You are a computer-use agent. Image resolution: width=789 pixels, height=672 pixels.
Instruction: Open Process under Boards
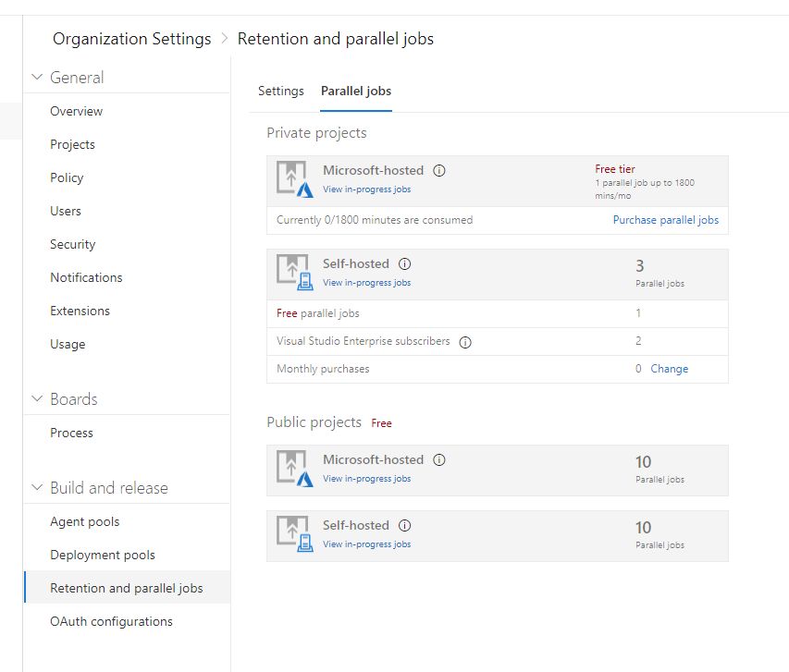pos(71,433)
